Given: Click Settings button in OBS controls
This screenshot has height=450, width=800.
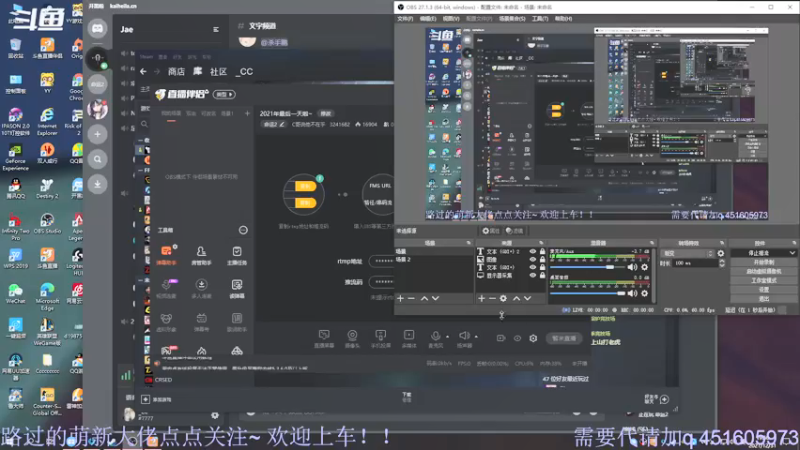Looking at the screenshot, I should point(763,290).
